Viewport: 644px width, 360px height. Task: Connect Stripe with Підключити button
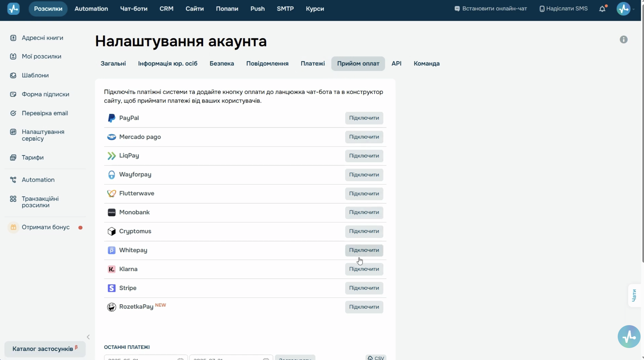pos(364,288)
